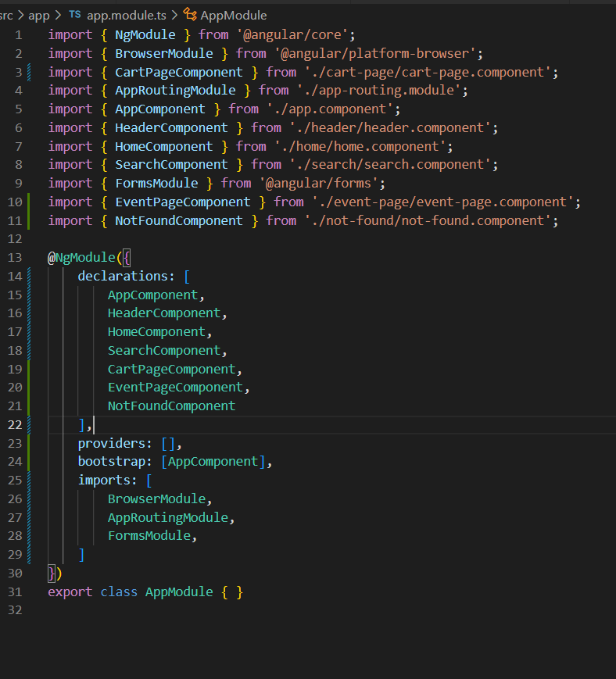Click FormsModule in imports array

coord(149,536)
